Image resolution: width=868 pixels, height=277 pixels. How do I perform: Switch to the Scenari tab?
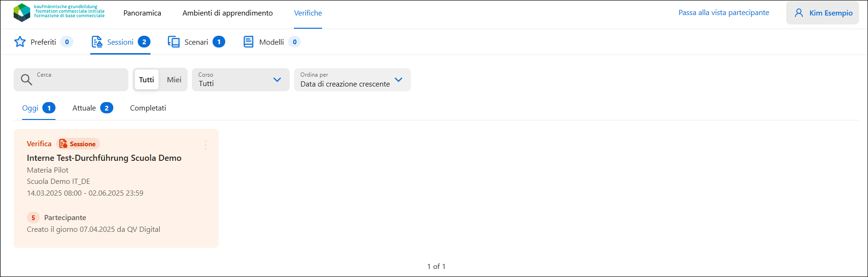(197, 42)
